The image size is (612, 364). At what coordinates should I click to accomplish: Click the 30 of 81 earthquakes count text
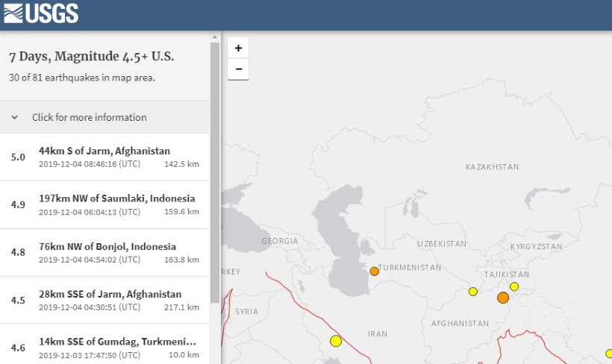click(82, 78)
